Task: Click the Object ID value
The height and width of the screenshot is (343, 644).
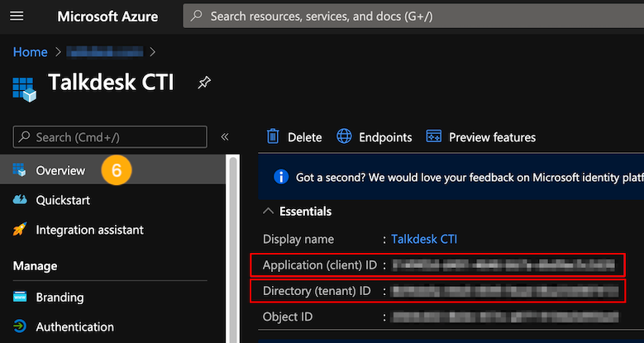Action: (504, 317)
